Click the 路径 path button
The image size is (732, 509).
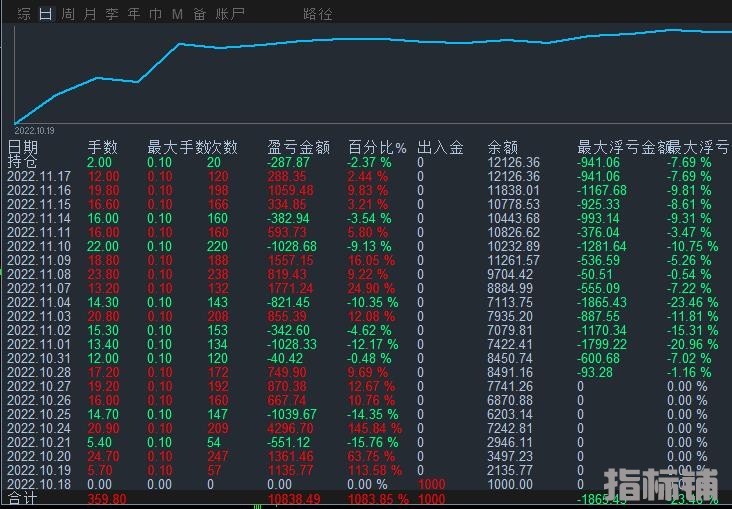tap(317, 14)
